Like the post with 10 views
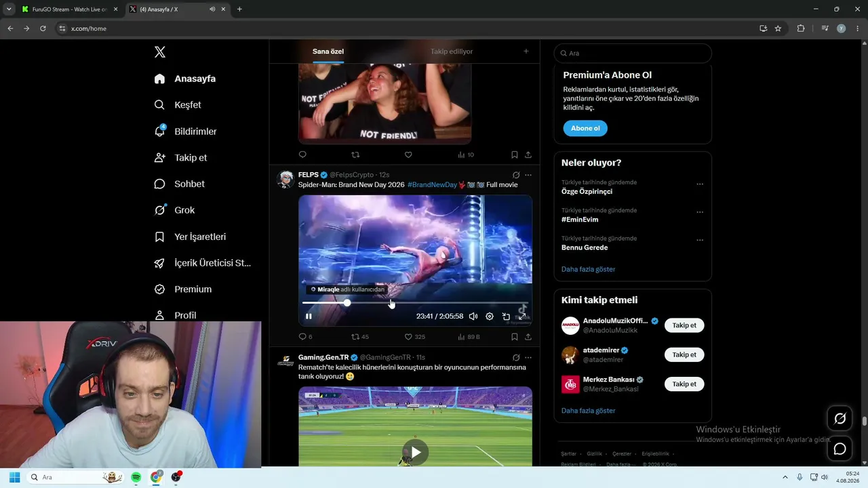Screen dimensions: 868x488 [408, 155]
